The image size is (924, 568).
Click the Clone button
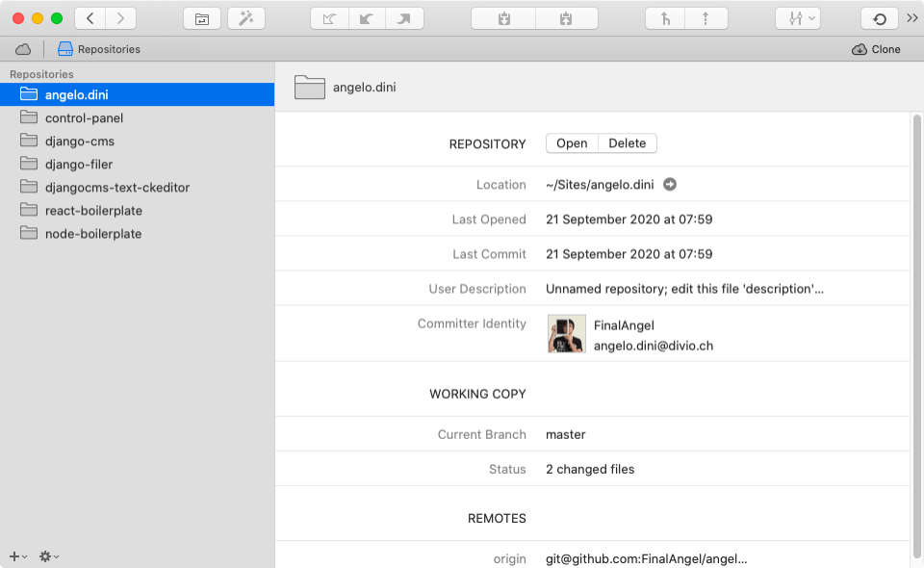click(x=876, y=49)
